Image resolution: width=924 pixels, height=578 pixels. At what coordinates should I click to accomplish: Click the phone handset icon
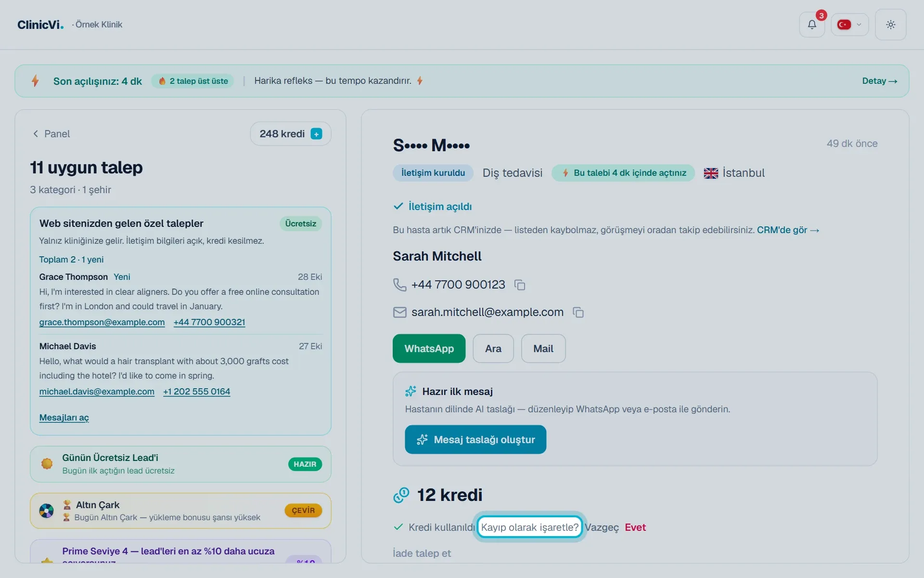399,285
